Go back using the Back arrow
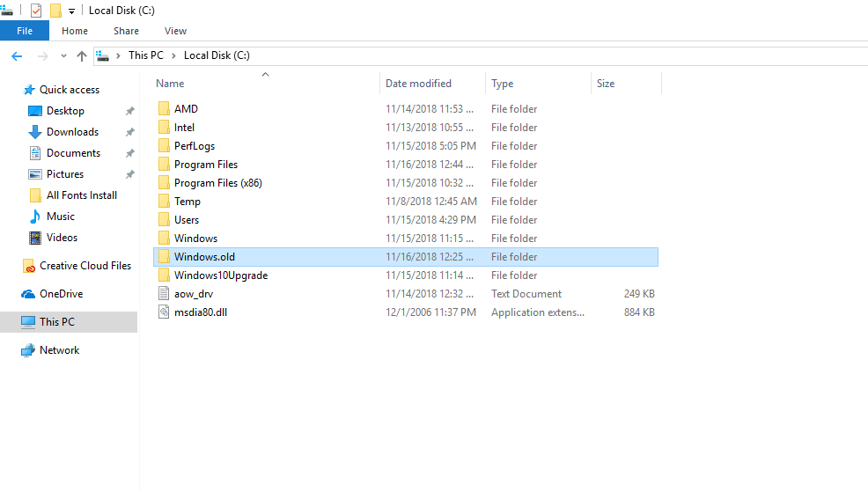Image resolution: width=868 pixels, height=492 pixels. pos(17,56)
